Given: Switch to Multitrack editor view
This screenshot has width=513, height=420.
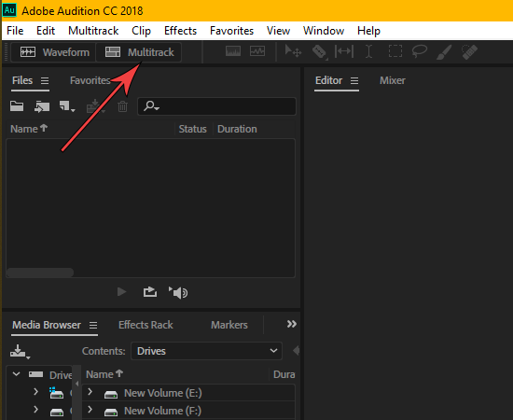Looking at the screenshot, I should point(139,52).
